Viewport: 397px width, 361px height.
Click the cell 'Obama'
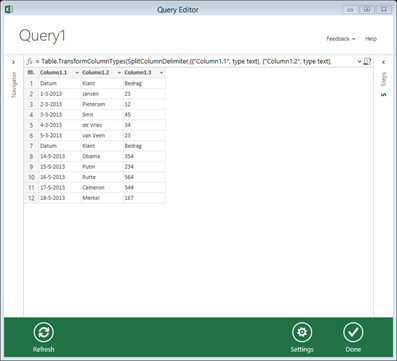point(102,156)
